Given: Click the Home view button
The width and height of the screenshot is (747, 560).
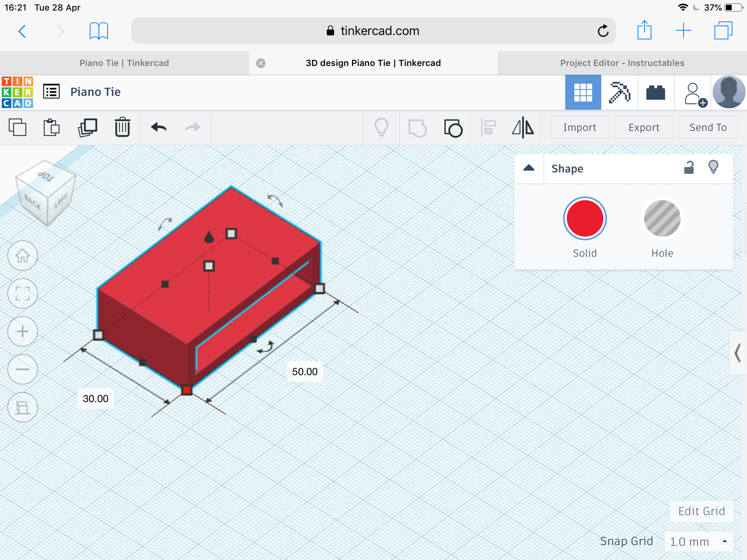Looking at the screenshot, I should (23, 256).
